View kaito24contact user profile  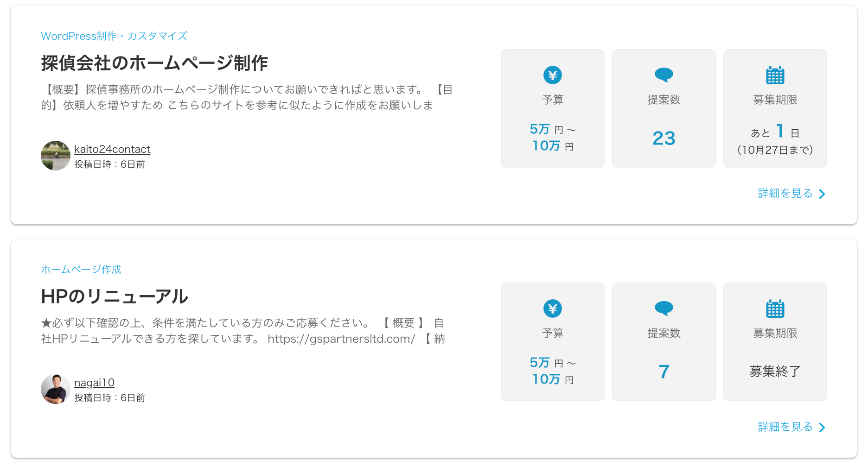pos(112,149)
